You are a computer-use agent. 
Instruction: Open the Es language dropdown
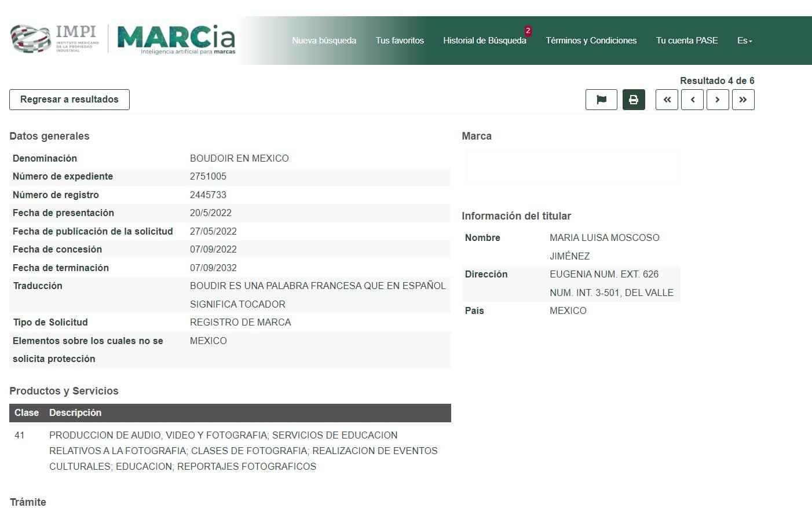click(x=744, y=41)
